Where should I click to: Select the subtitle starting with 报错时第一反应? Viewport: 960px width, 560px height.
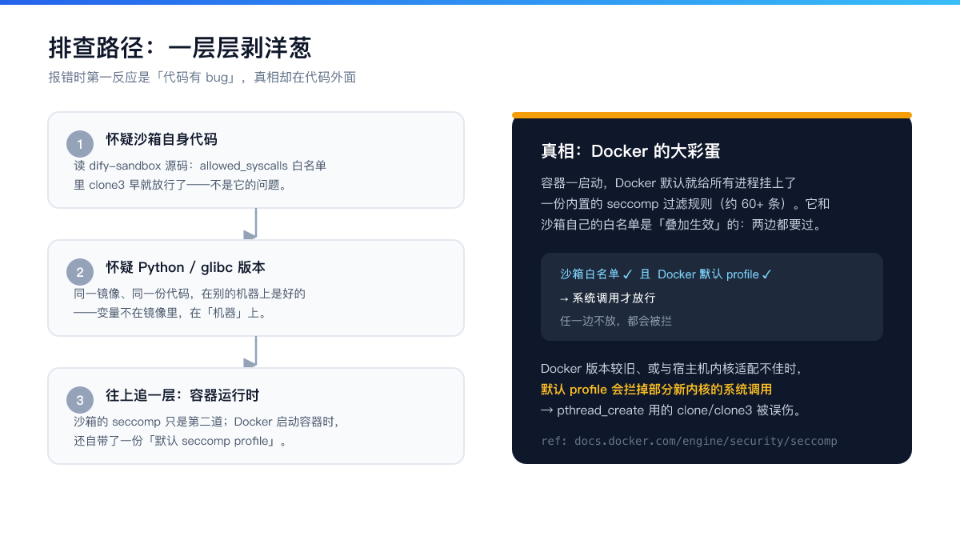pyautogui.click(x=202, y=78)
